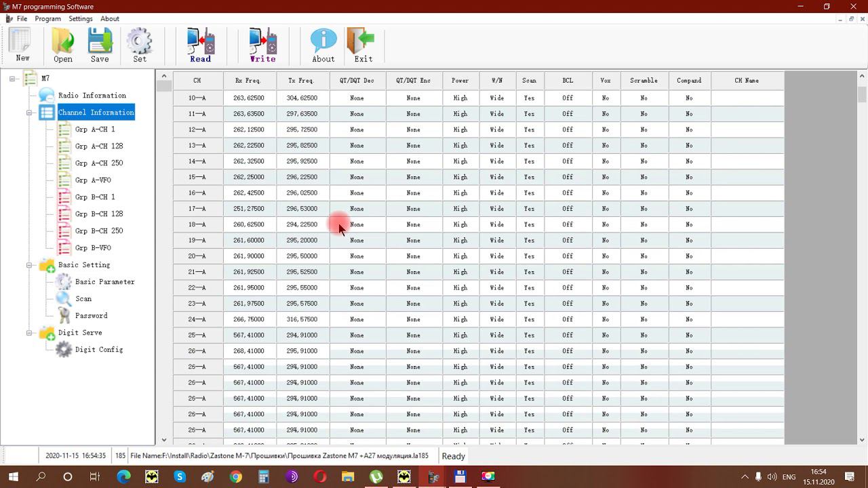Click the Digit Serve folder icon

47,333
